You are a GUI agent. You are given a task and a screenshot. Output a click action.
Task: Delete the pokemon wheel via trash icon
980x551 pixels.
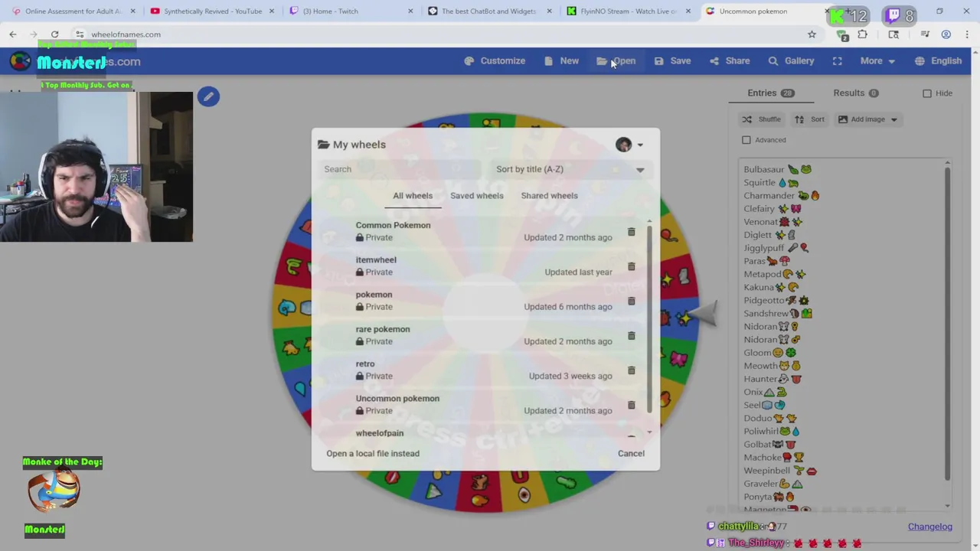[x=631, y=301]
